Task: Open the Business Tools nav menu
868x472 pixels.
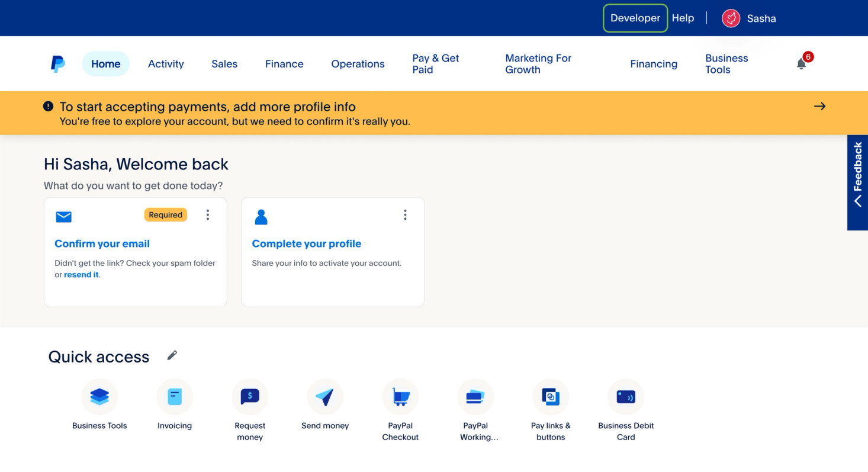Action: (726, 64)
